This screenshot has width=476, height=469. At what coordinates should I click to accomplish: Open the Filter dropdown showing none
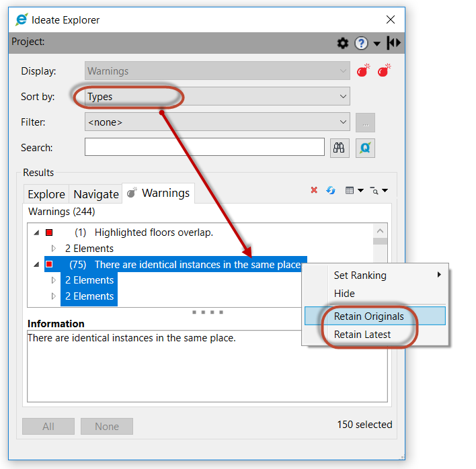(218, 122)
